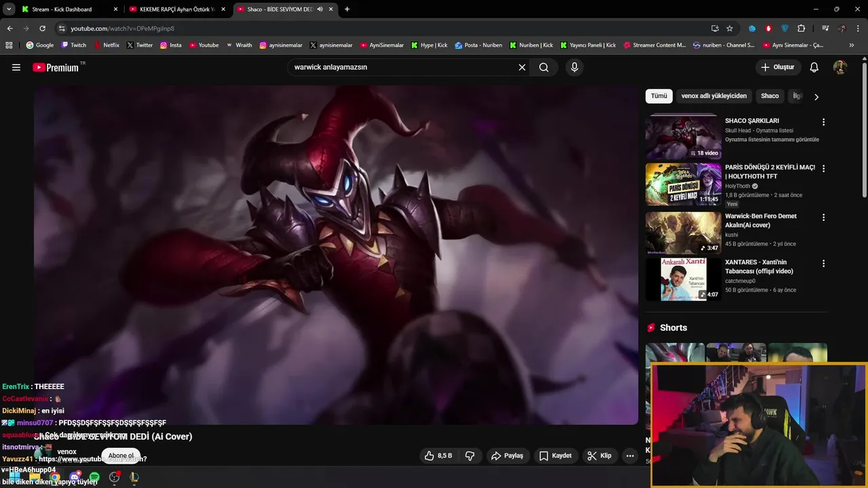Image resolution: width=868 pixels, height=488 pixels.
Task: Open Discord from the taskbar
Action: pyautogui.click(x=75, y=478)
